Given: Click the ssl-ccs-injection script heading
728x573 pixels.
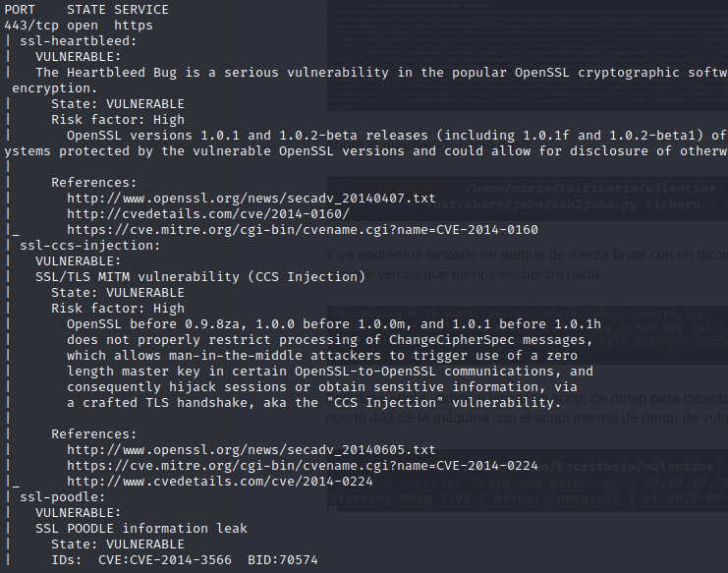Looking at the screenshot, I should [x=90, y=246].
